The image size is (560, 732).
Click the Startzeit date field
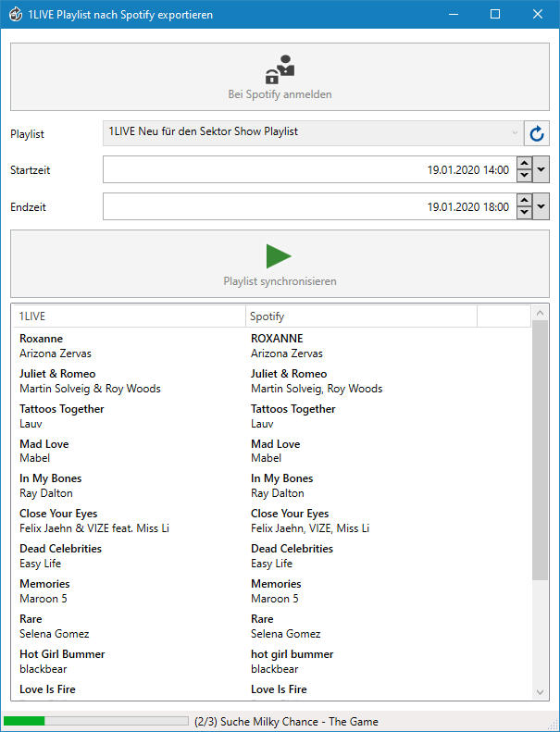(310, 169)
